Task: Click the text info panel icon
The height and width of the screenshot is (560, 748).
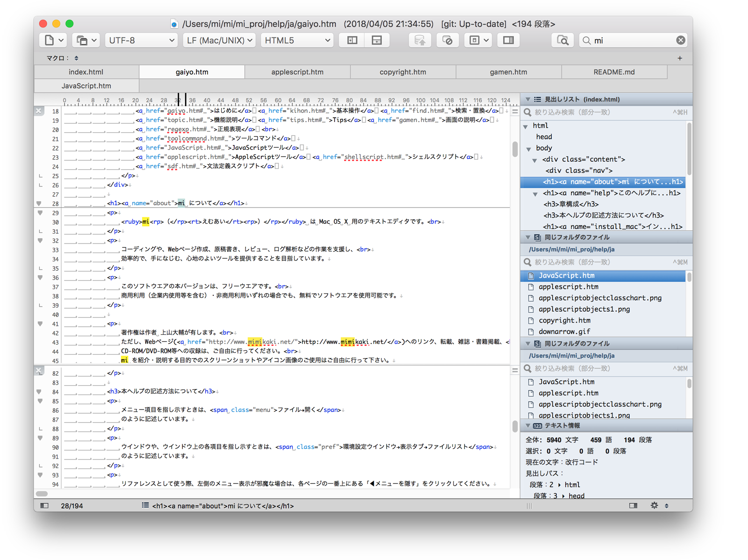Action: coord(538,426)
